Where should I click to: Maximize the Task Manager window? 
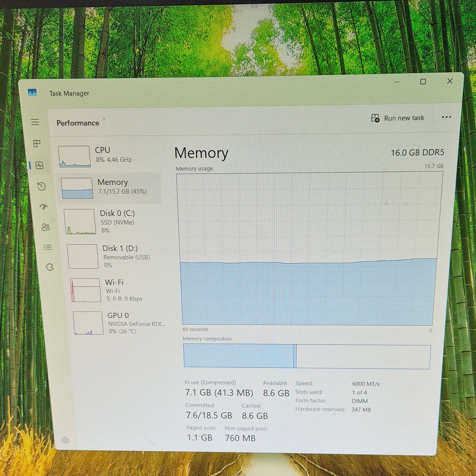[423, 81]
